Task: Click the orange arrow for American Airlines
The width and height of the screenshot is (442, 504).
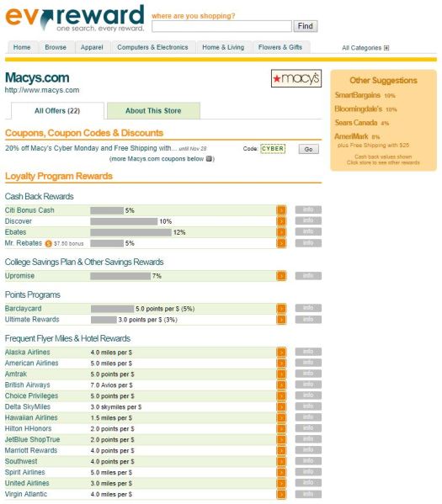Action: click(x=281, y=363)
